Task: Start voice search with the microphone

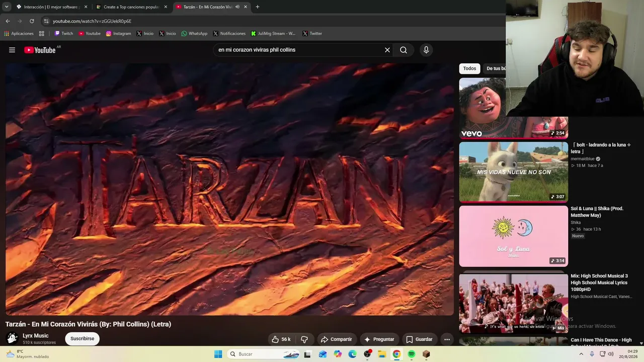Action: (426, 50)
